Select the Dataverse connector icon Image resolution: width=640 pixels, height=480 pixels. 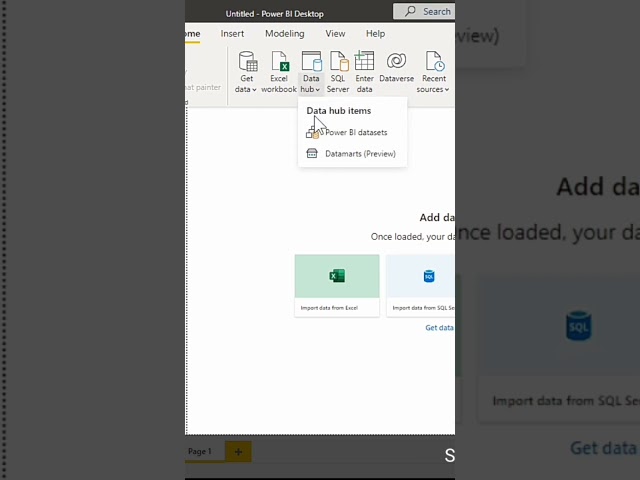pos(396,61)
